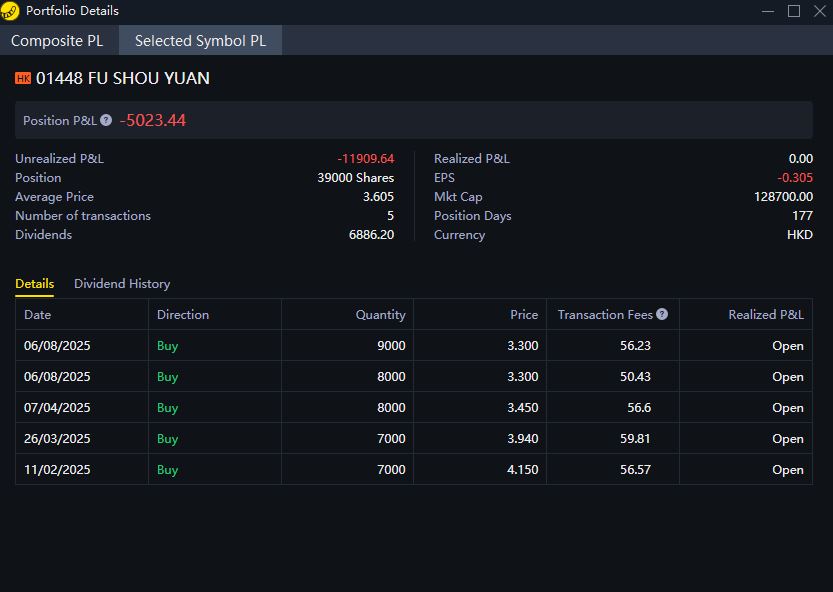Open the Details sub-tab
The height and width of the screenshot is (592, 833).
pos(35,284)
